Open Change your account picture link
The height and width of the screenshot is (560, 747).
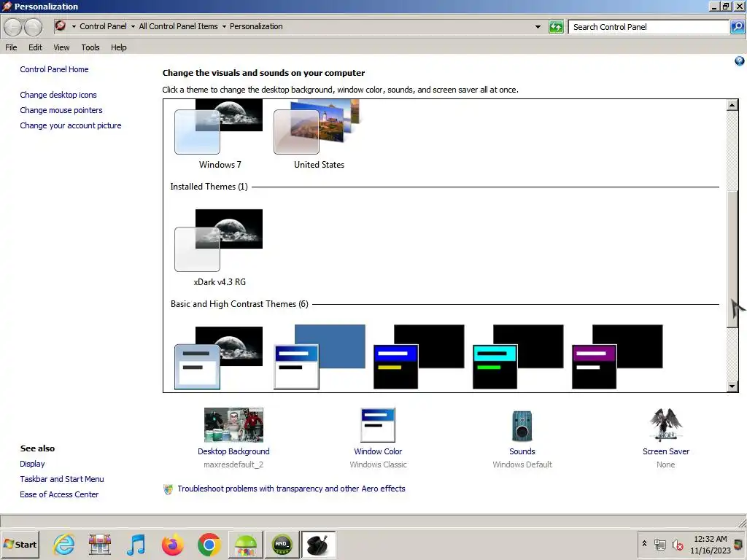pos(71,125)
